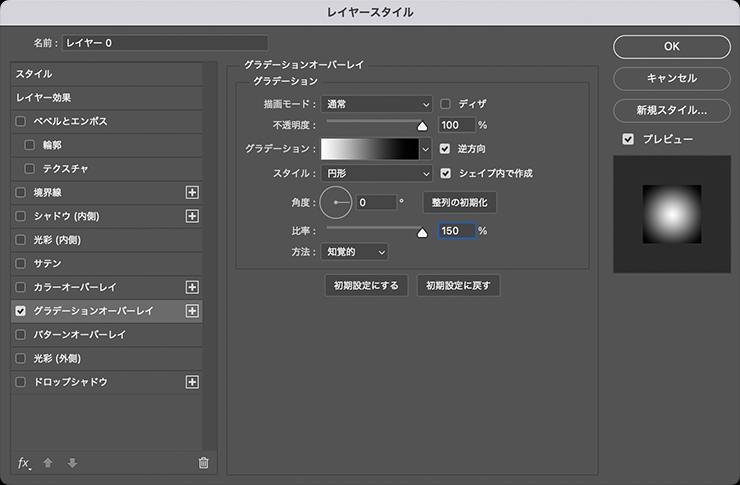Move effect down with arrow icon

72,463
